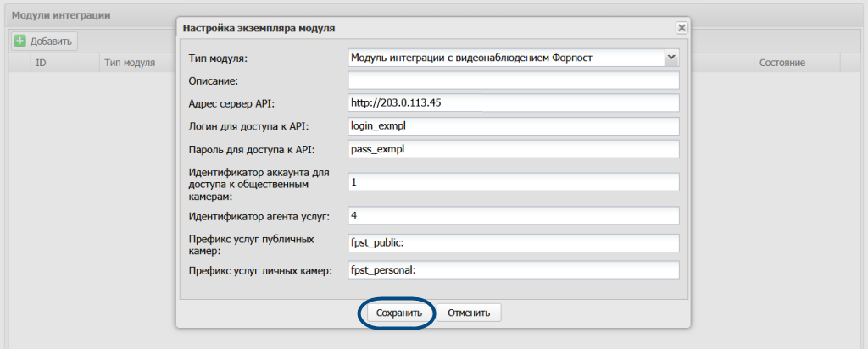868x349 pixels.
Task: Focus the Адрес сервер API field
Action: [x=513, y=102]
